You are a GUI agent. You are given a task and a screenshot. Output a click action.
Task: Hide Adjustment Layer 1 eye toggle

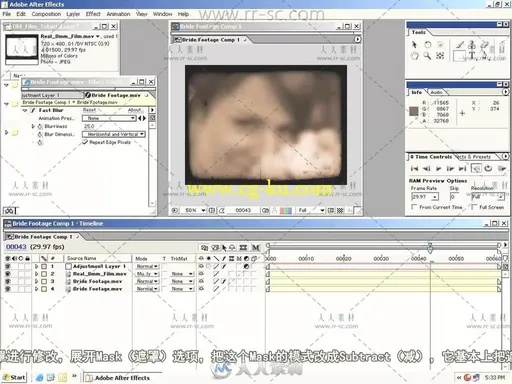click(8, 266)
